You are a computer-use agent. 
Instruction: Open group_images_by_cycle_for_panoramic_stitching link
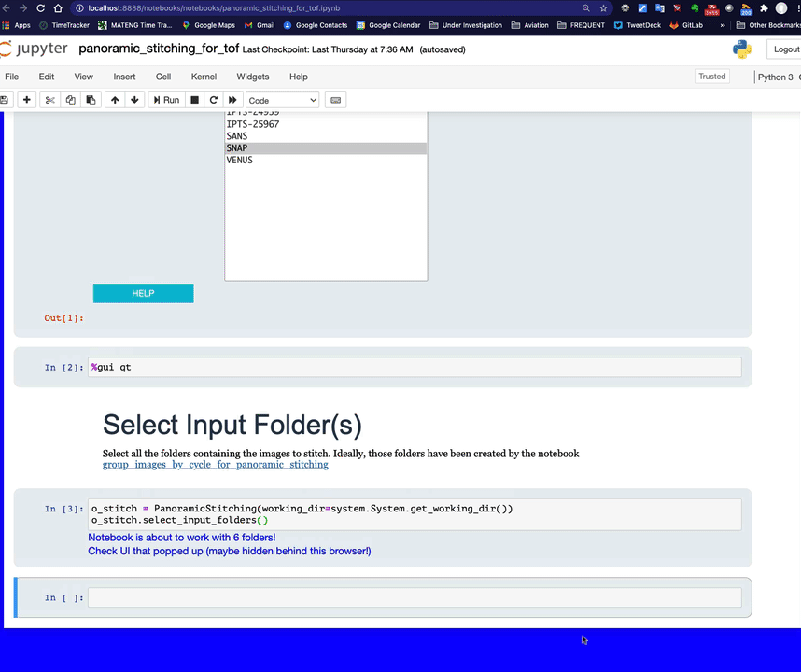click(215, 464)
